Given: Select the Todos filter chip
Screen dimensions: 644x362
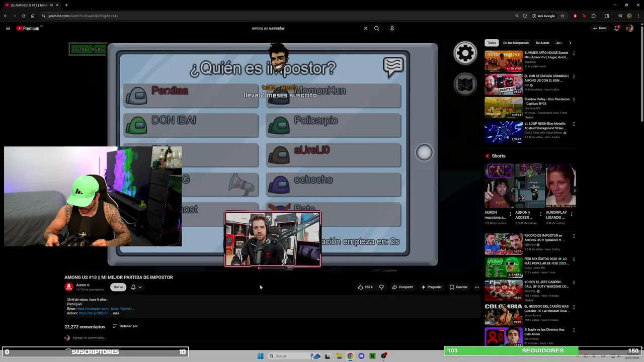Looking at the screenshot, I should (x=492, y=43).
